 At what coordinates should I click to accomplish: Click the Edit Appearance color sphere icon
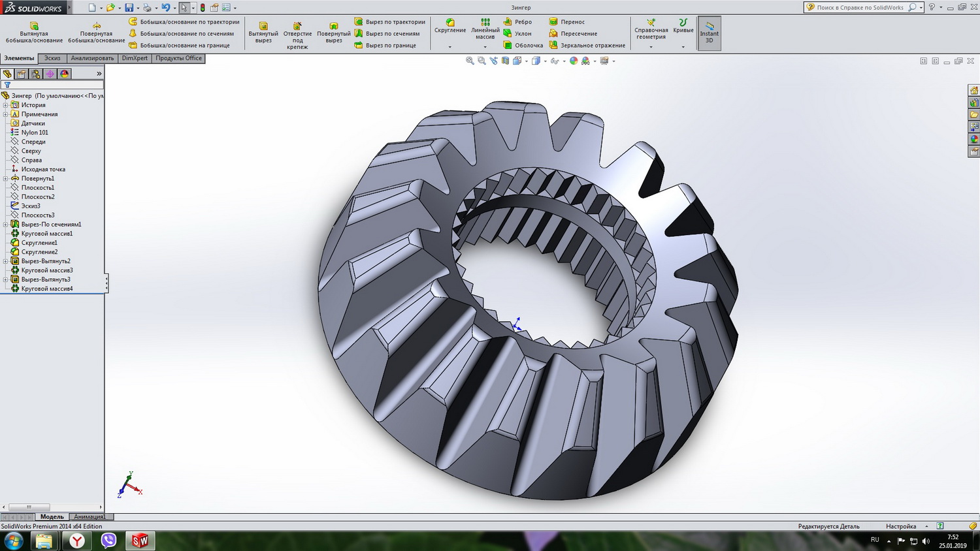[574, 61]
